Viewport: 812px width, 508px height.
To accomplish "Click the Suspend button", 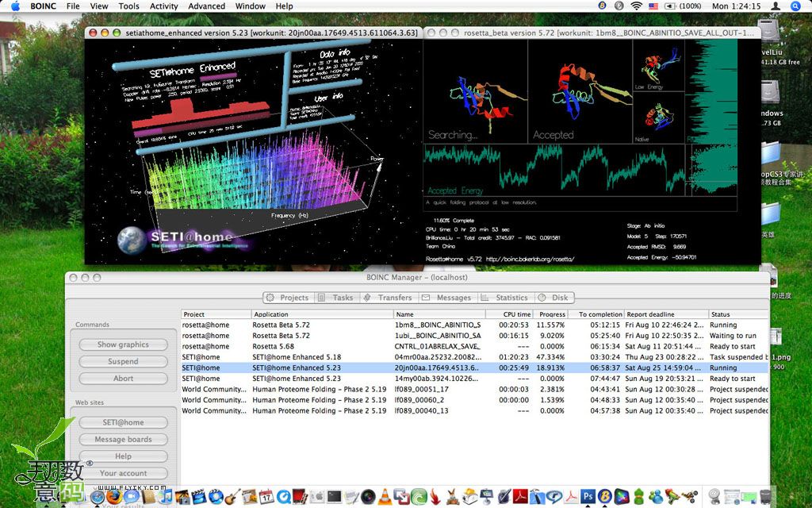I will coord(123,361).
